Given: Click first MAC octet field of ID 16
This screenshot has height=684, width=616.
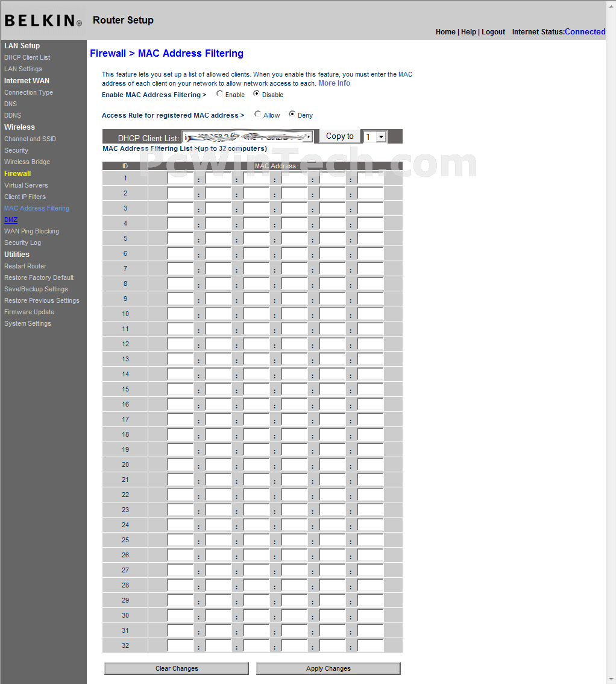Looking at the screenshot, I should tap(180, 404).
